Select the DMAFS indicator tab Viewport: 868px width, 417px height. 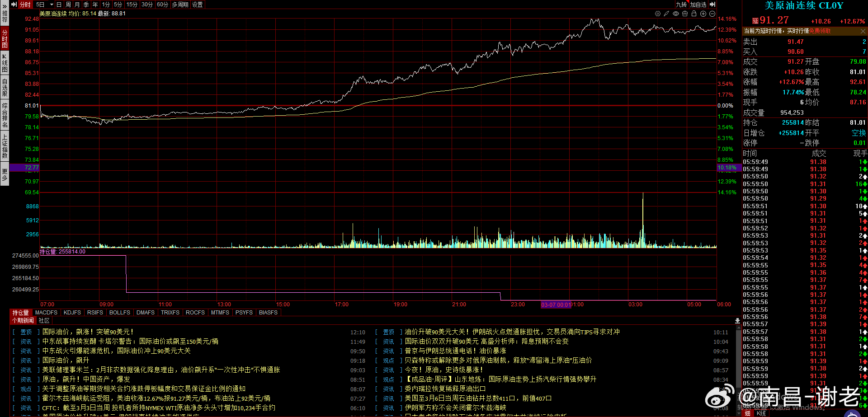coord(146,313)
